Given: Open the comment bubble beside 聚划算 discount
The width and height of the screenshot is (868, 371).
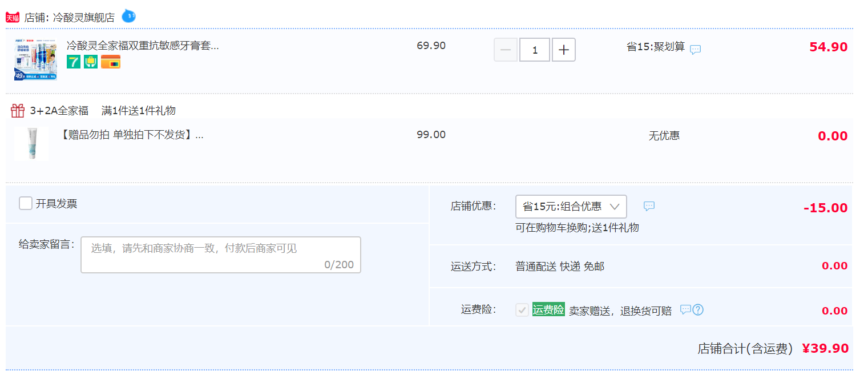Looking at the screenshot, I should click(x=695, y=50).
